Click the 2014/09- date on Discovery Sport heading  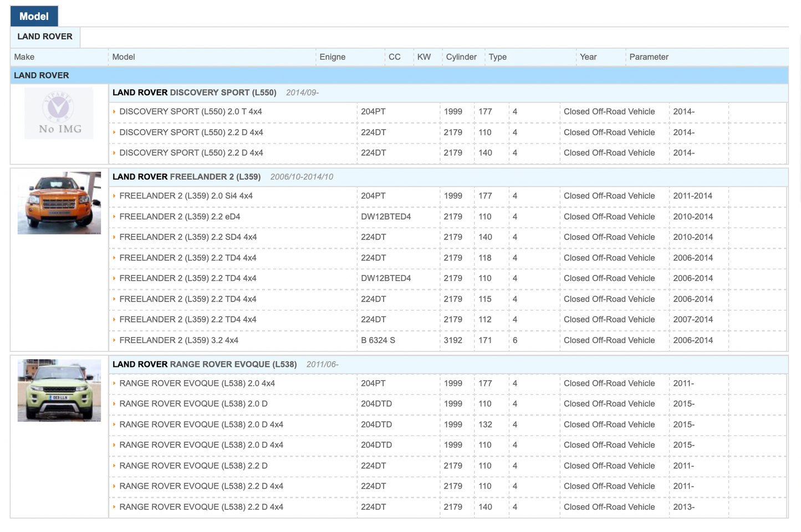[302, 93]
